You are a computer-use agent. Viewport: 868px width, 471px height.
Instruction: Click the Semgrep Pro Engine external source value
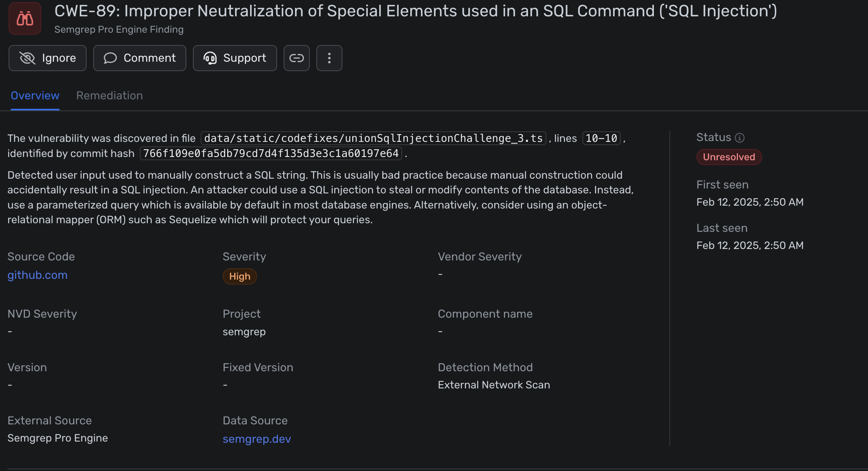click(58, 438)
